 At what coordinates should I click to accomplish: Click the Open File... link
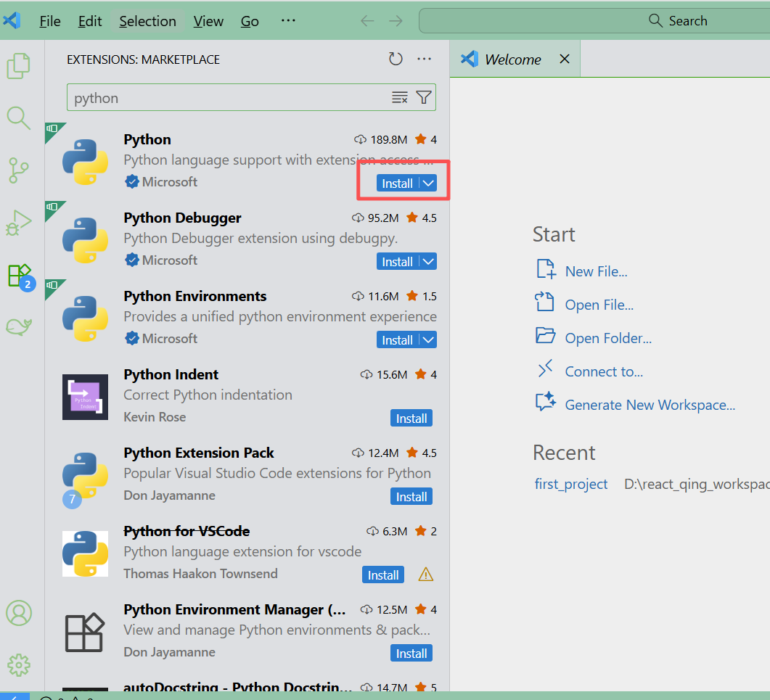click(x=599, y=305)
